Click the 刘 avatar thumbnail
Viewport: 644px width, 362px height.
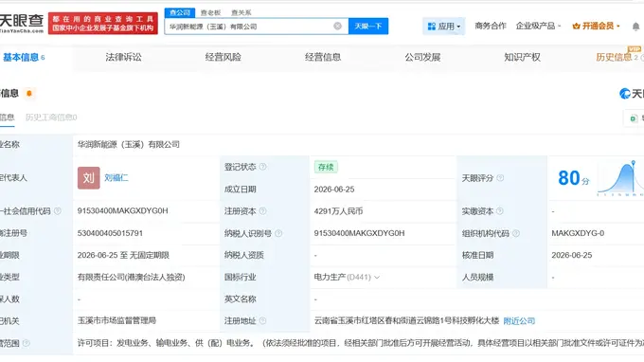[89, 178]
